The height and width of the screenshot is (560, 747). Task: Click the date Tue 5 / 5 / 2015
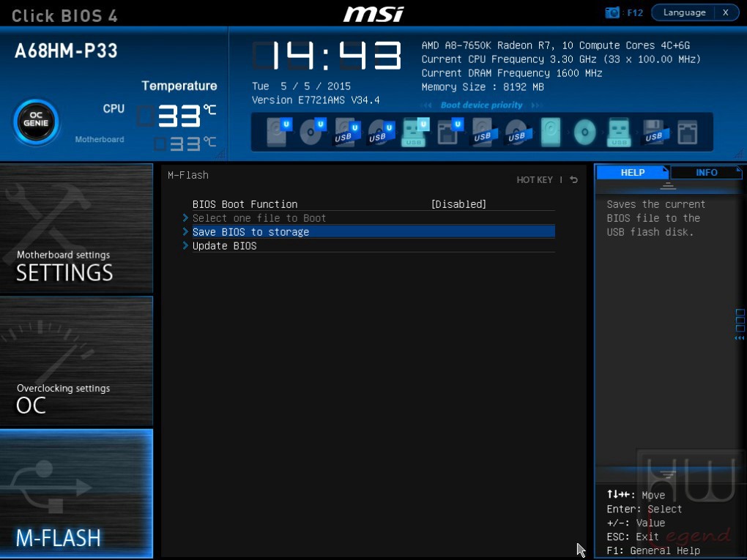point(301,86)
